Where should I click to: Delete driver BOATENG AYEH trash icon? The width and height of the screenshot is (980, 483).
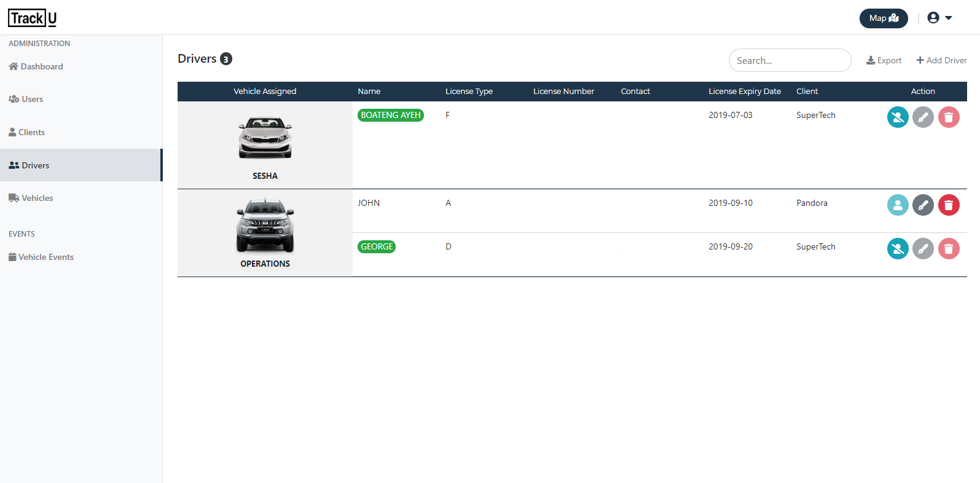tap(949, 117)
